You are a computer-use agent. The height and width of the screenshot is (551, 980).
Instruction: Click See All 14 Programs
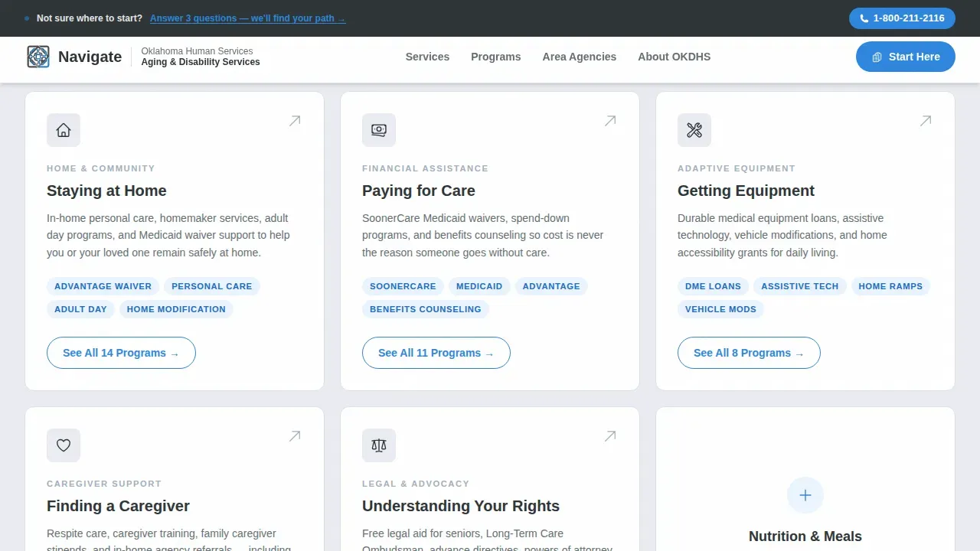[x=121, y=353]
